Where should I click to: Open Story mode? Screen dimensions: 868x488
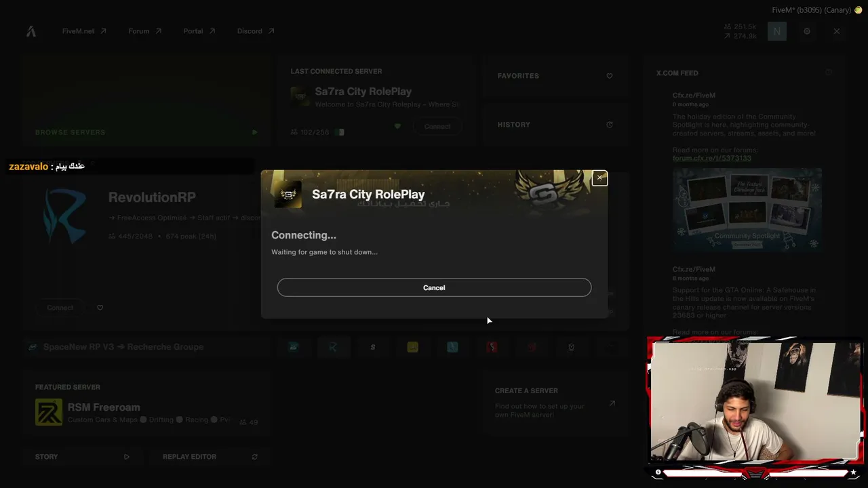tap(82, 457)
